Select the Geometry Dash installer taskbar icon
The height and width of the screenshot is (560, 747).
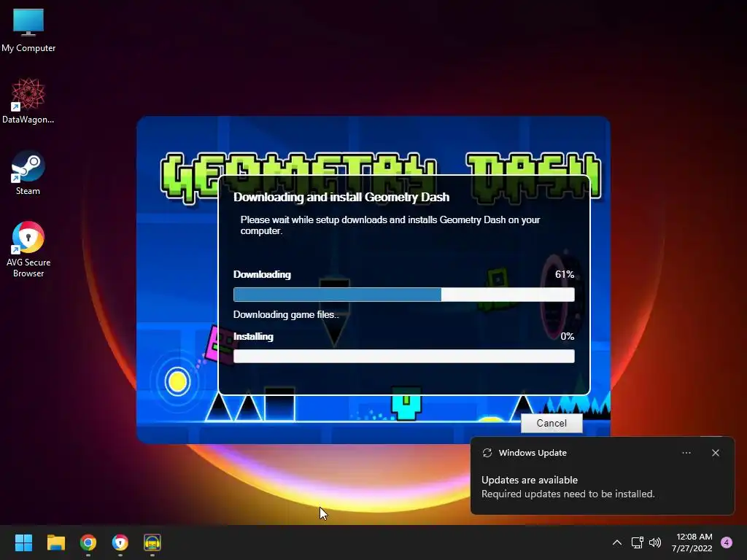pyautogui.click(x=152, y=542)
